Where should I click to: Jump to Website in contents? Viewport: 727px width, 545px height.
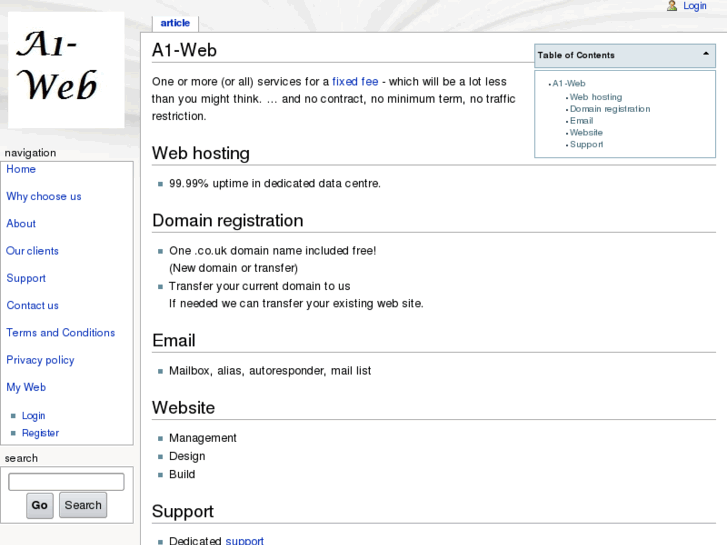pyautogui.click(x=586, y=133)
